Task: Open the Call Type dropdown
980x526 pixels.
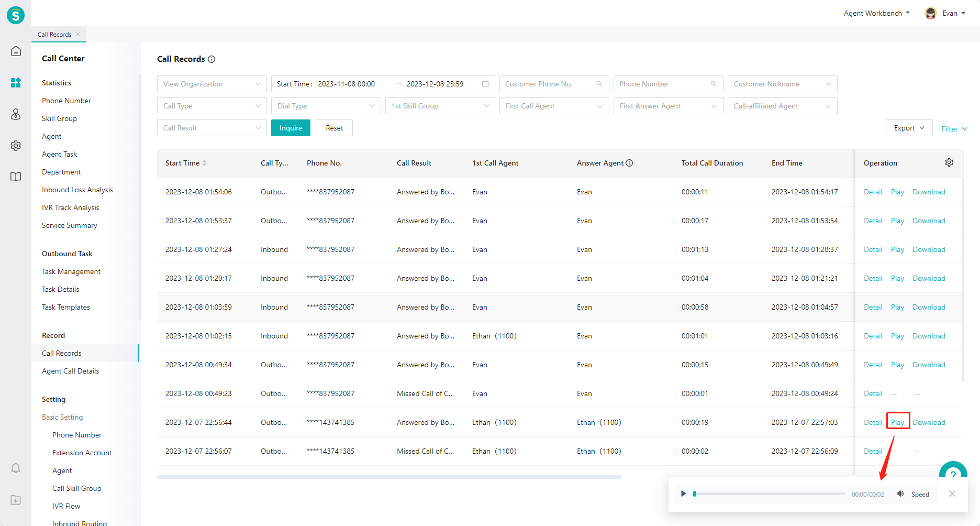Action: [x=212, y=106]
